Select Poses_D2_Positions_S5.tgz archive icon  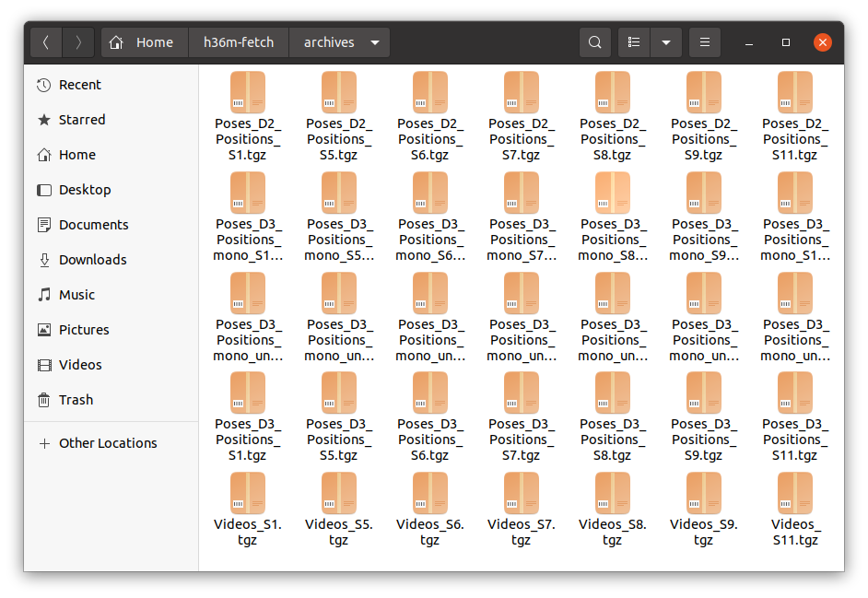tap(339, 92)
